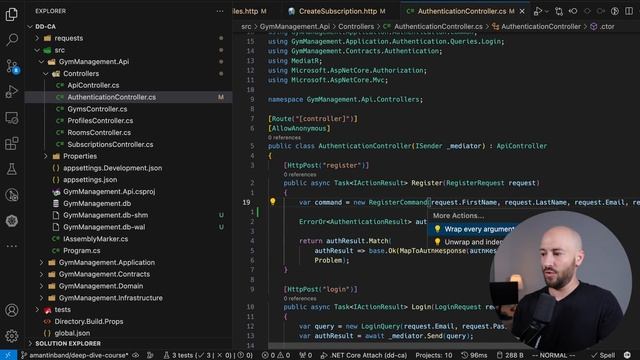Expand the GymManagement.Contracts folder
640x360 pixels.
click(41, 274)
